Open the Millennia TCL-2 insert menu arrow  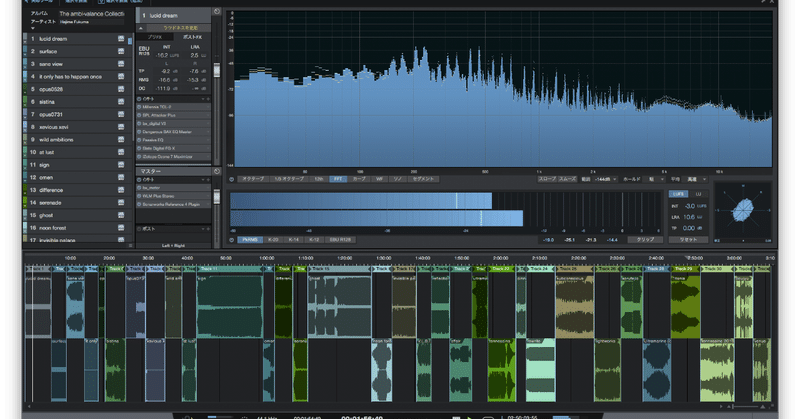pos(208,107)
